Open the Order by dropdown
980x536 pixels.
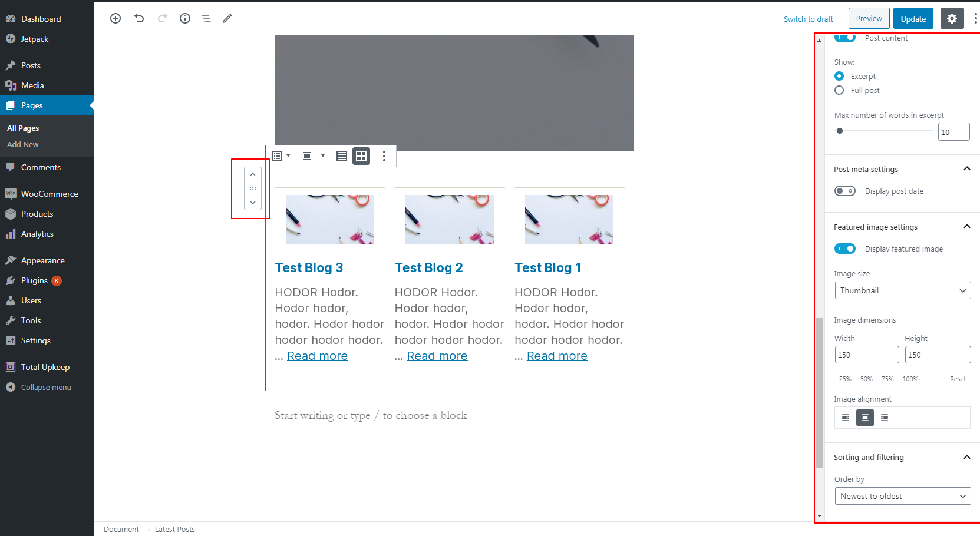(x=902, y=495)
